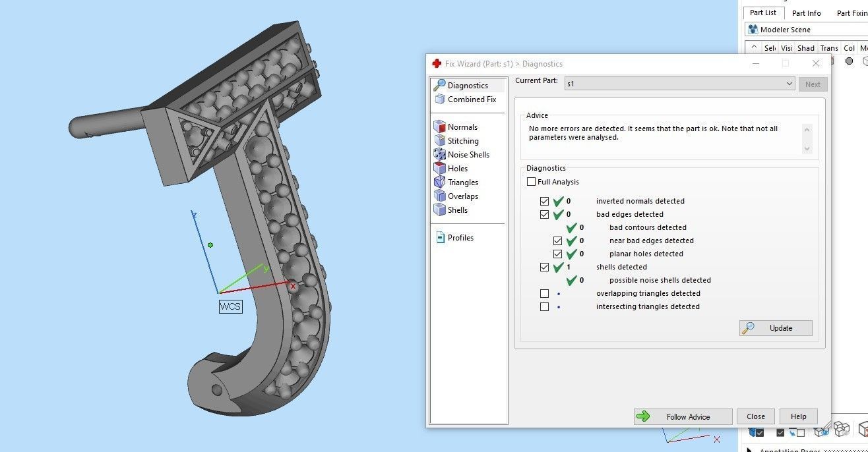Select the Shells fixing step
Image resolution: width=868 pixels, height=452 pixels.
[x=451, y=210]
